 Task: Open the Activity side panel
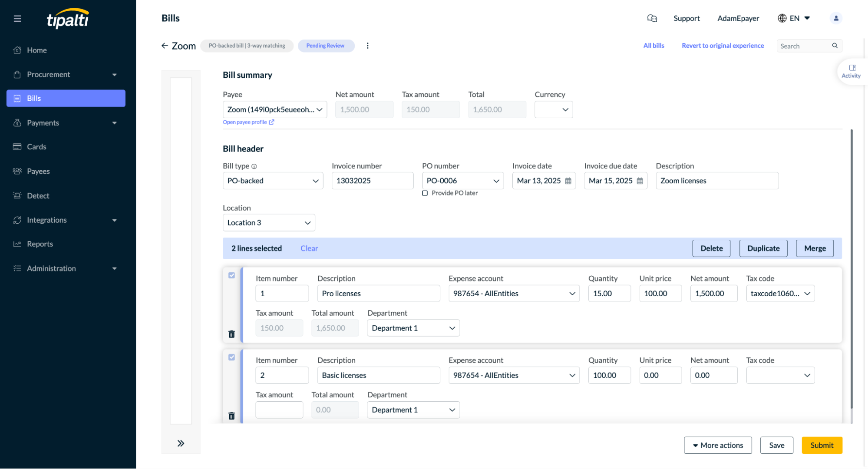point(851,71)
